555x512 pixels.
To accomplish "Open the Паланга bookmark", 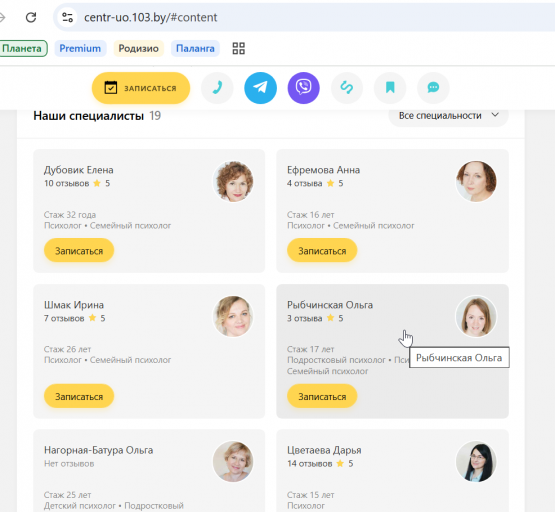I will (195, 48).
